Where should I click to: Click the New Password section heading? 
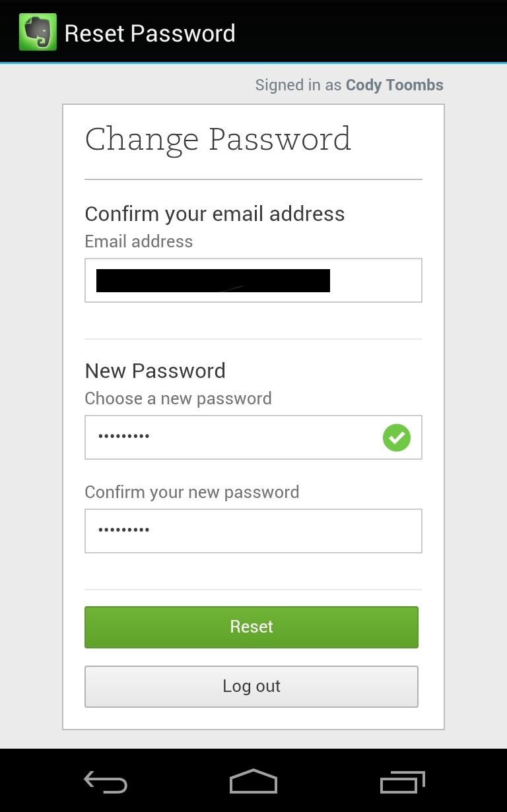[x=155, y=371]
